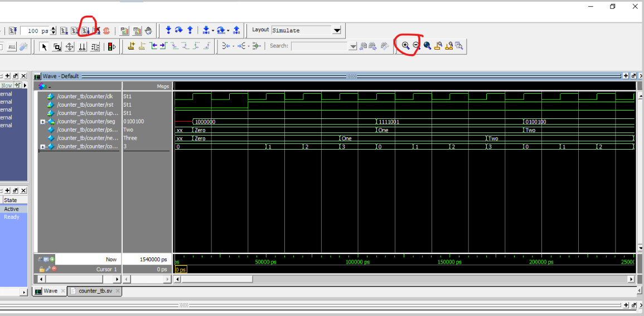Open the Search field dropdown arrow
This screenshot has width=644, height=316.
[352, 46]
